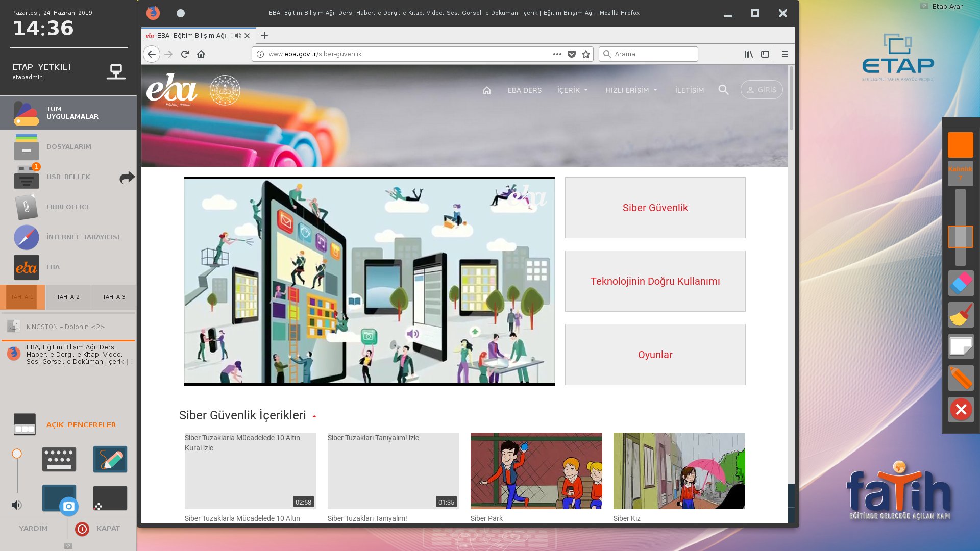Click the broom clear-all tool
The height and width of the screenshot is (551, 980).
coord(961,315)
